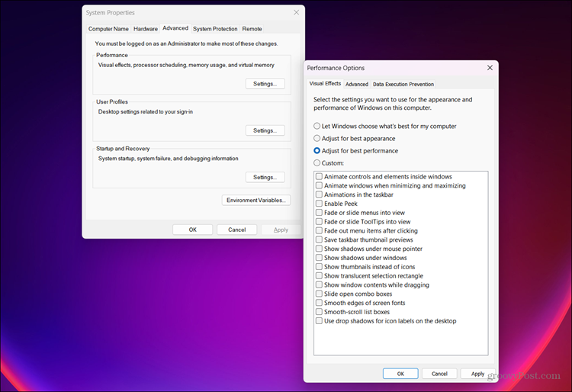Close the System Properties window
572x392 pixels.
pyautogui.click(x=296, y=12)
